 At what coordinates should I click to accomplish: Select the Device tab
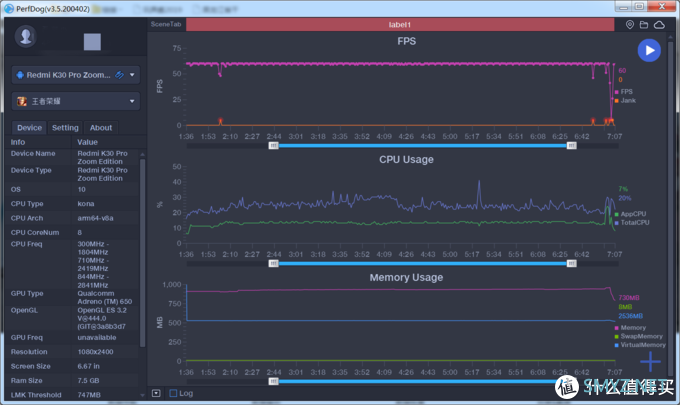[29, 128]
